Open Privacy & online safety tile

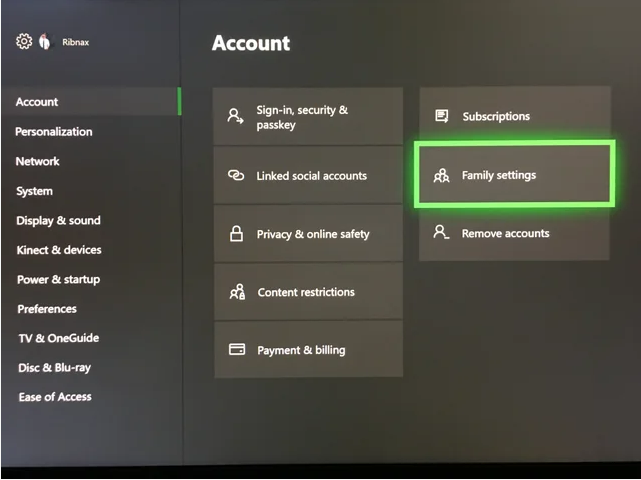tap(308, 233)
